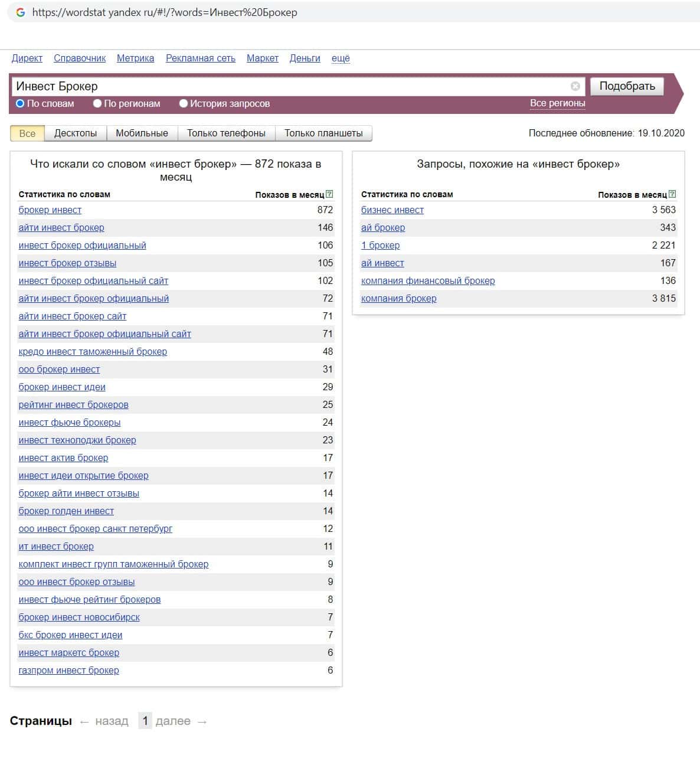The image size is (700, 758).
Task: Open the 'Все регионы' region selector
Action: [557, 103]
